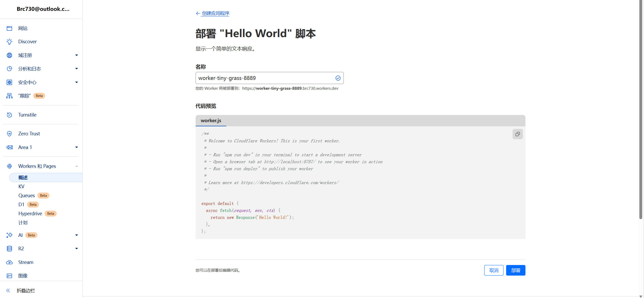Screen dimensions: 644x298
Task: Expand the 分析和日志 dropdown arrow
Action: 77,69
